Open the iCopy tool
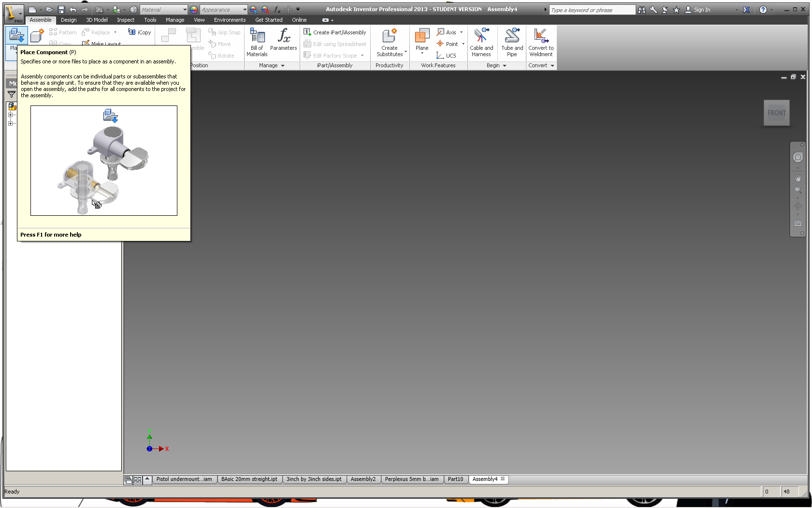Viewport: 812px width, 508px height. point(140,32)
